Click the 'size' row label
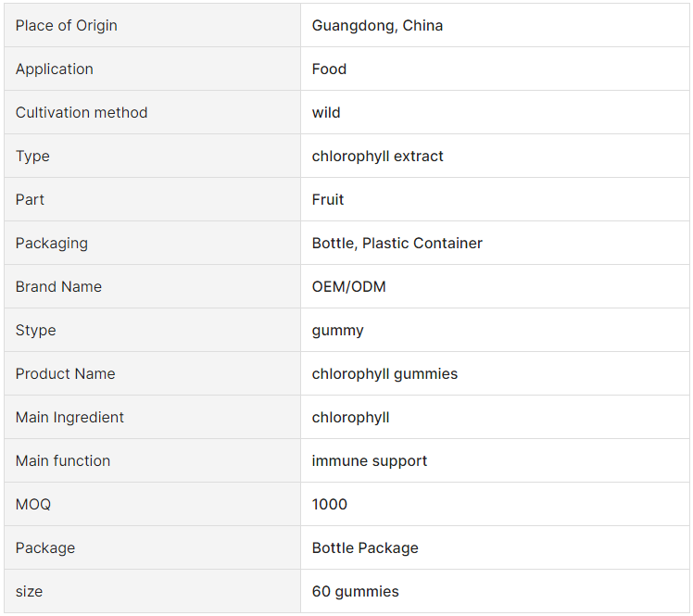Viewport: 693px width, 616px height. coord(29,591)
